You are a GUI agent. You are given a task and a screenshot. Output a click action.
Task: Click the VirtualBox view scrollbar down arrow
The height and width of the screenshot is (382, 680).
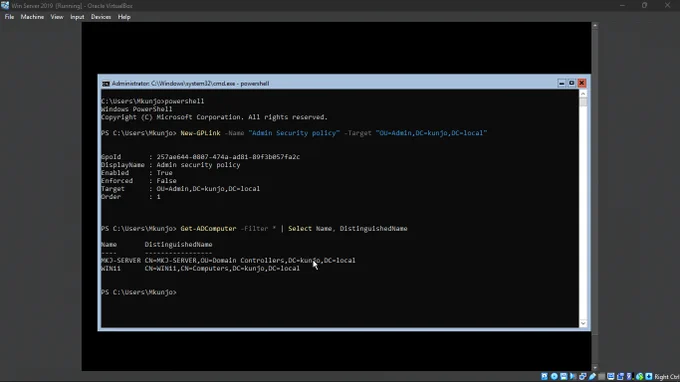[x=595, y=367]
